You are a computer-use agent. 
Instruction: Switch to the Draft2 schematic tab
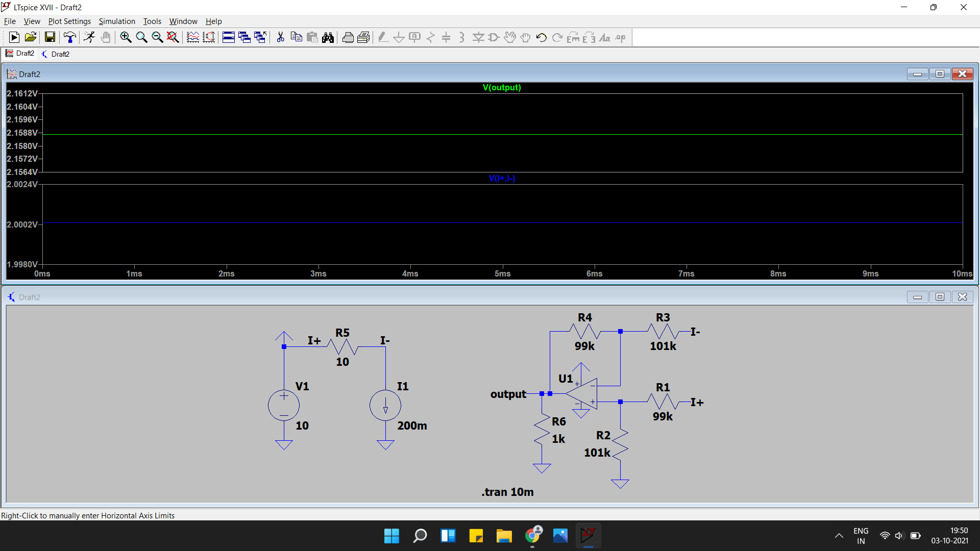point(56,54)
